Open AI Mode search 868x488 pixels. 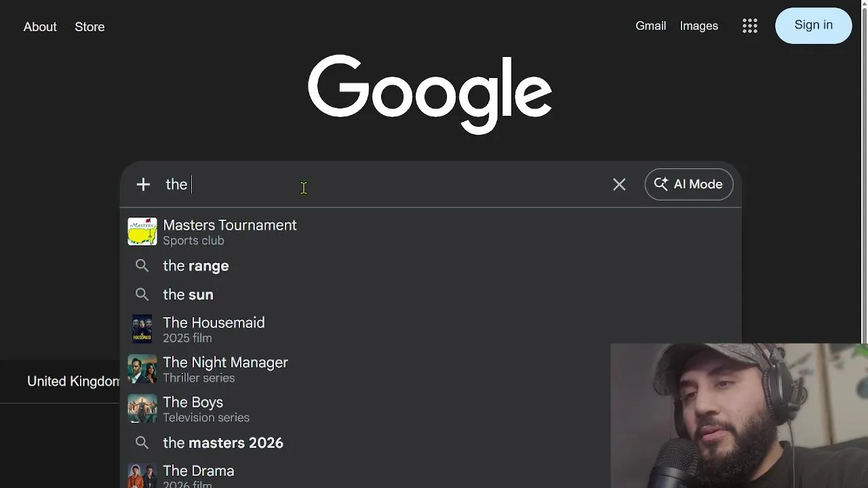pos(689,184)
